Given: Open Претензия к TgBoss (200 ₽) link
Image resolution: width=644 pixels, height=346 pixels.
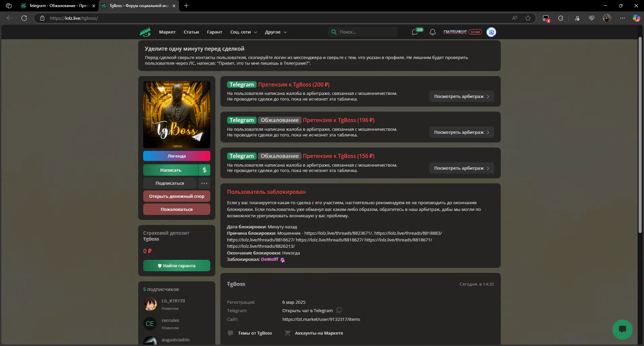Looking at the screenshot, I should pos(294,84).
